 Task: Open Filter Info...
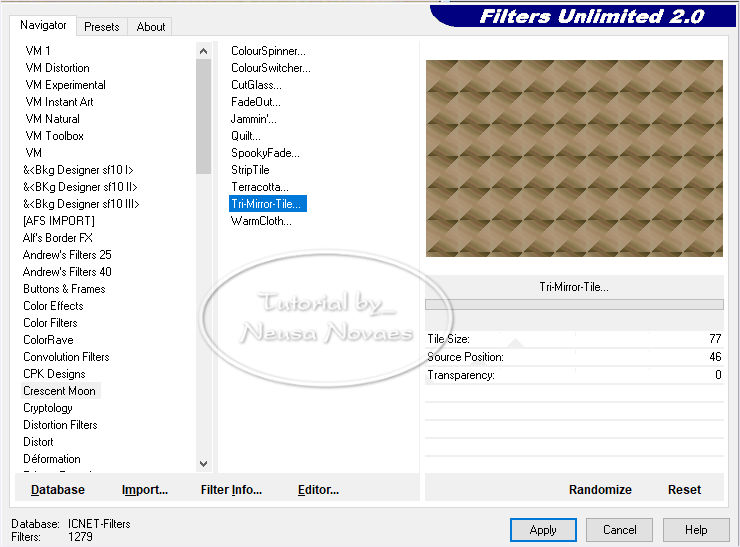(x=231, y=489)
